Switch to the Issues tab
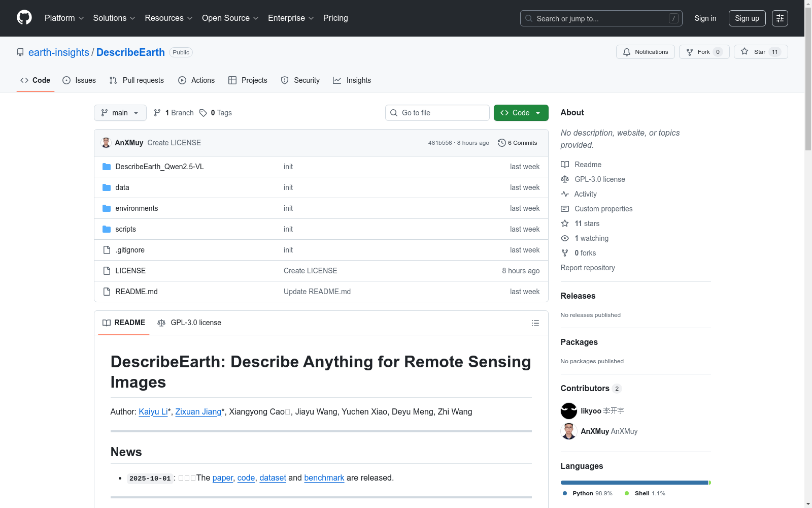Viewport: 812px width, 508px height. point(79,80)
